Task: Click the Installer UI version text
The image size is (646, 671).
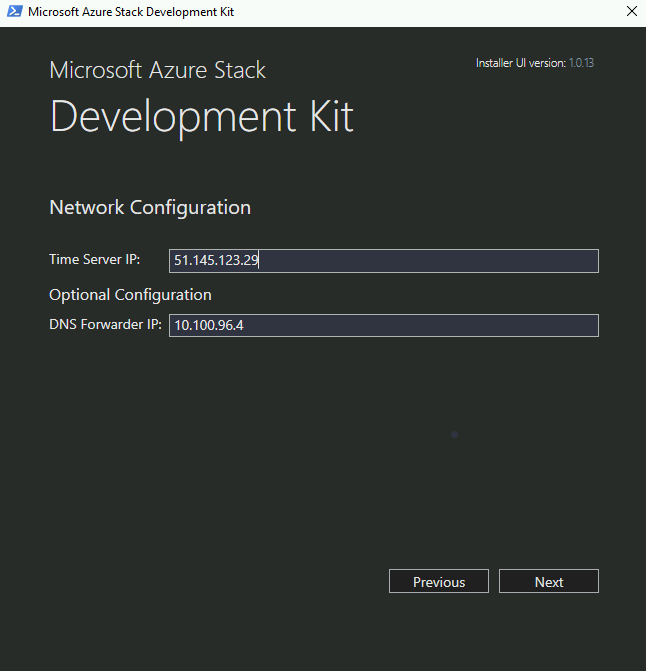Action: click(x=535, y=63)
